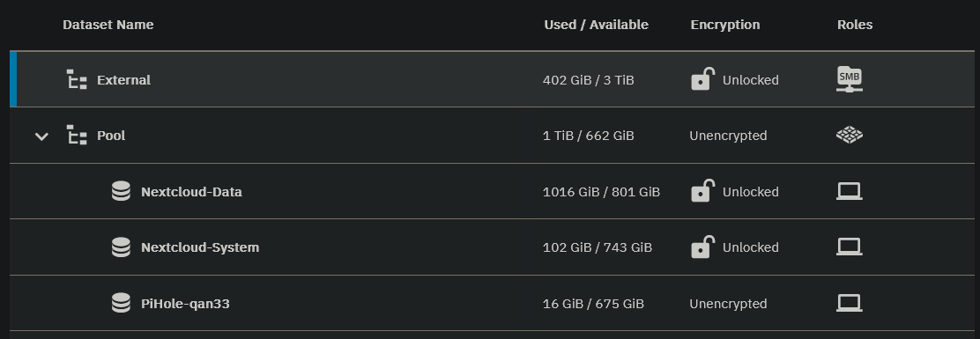Click the database icon beside Nextcloud-Data
Screen dimensions: 980x339
pyautogui.click(x=122, y=191)
